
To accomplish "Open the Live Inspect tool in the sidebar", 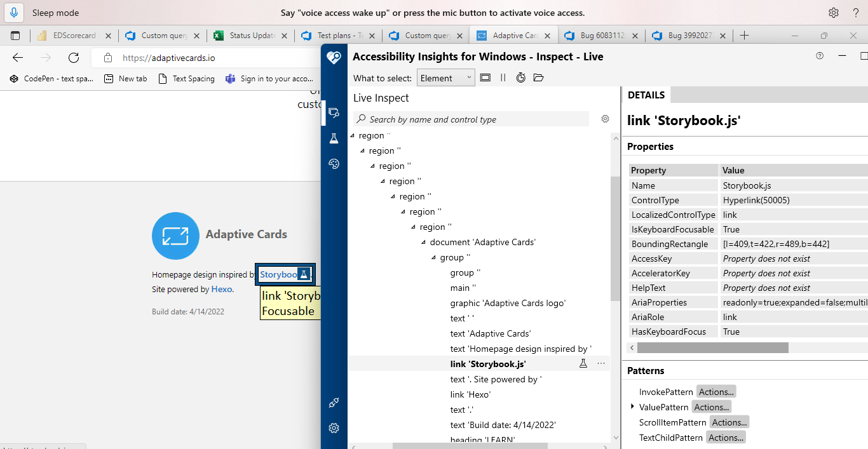I will pos(335,112).
